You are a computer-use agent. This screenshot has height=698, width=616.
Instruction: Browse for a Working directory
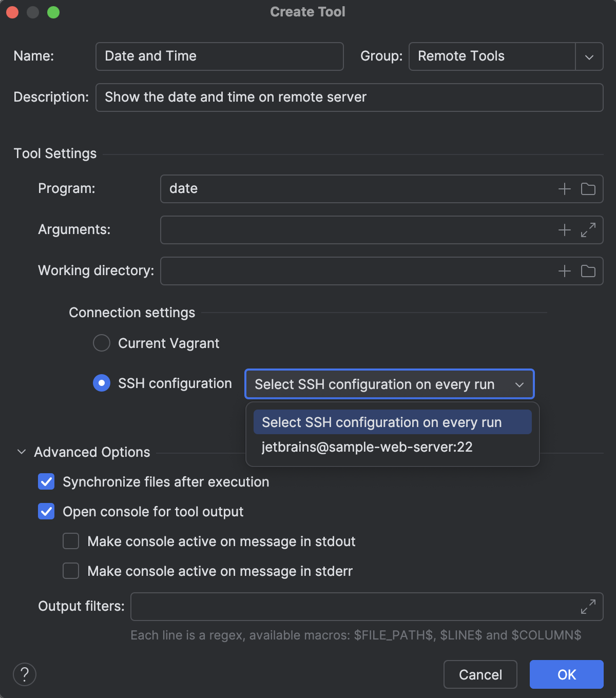588,271
